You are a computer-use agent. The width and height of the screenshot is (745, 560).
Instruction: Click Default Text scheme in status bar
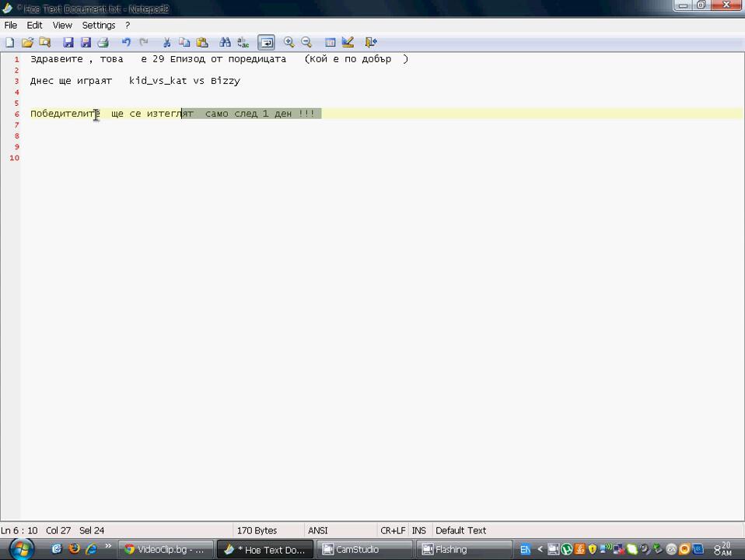point(460,530)
